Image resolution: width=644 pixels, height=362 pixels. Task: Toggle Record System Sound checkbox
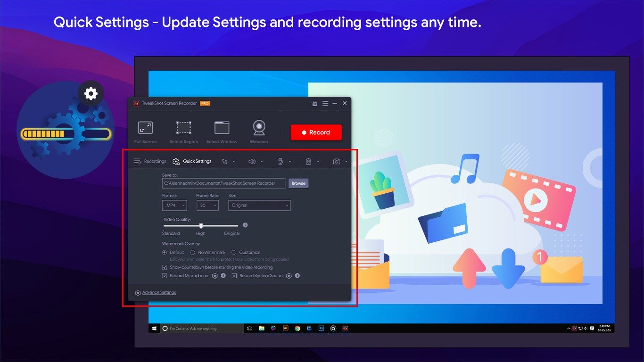click(234, 276)
